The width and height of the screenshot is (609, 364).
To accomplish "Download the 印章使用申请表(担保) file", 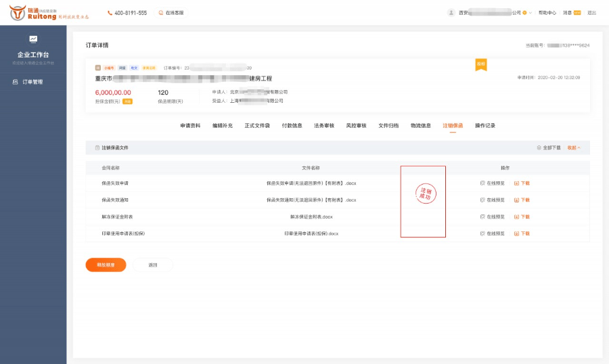I will coord(522,233).
